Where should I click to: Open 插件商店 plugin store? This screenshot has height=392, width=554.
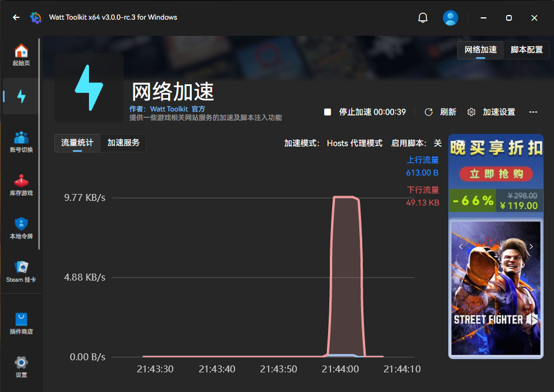click(21, 324)
